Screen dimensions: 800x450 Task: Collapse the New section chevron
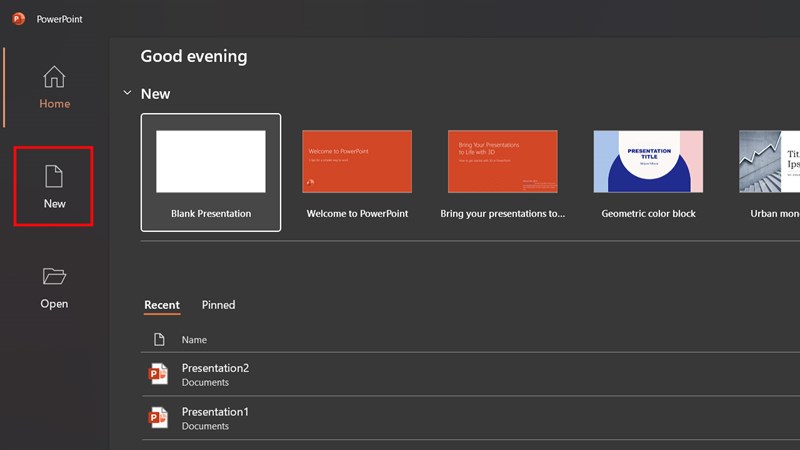click(127, 93)
